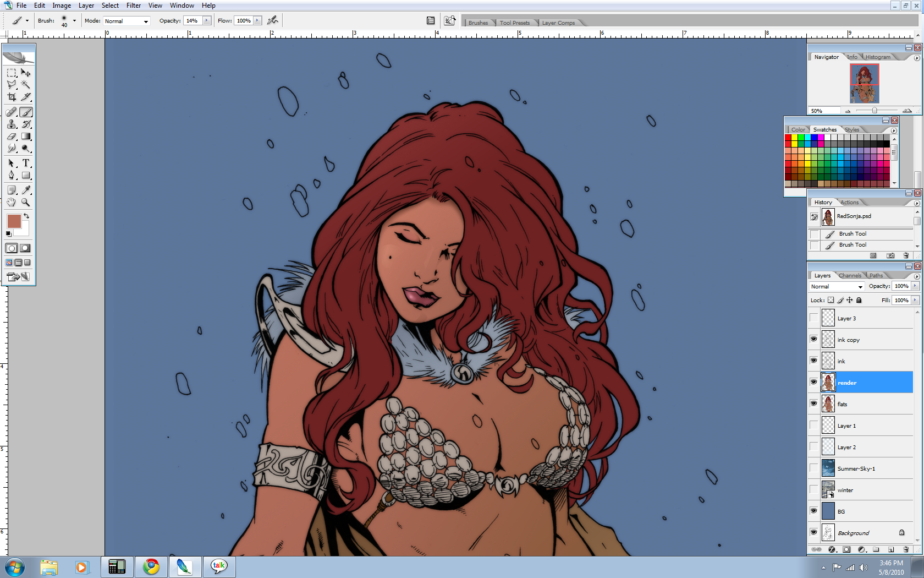Select the Gradient tool
924x578 pixels.
(x=26, y=136)
